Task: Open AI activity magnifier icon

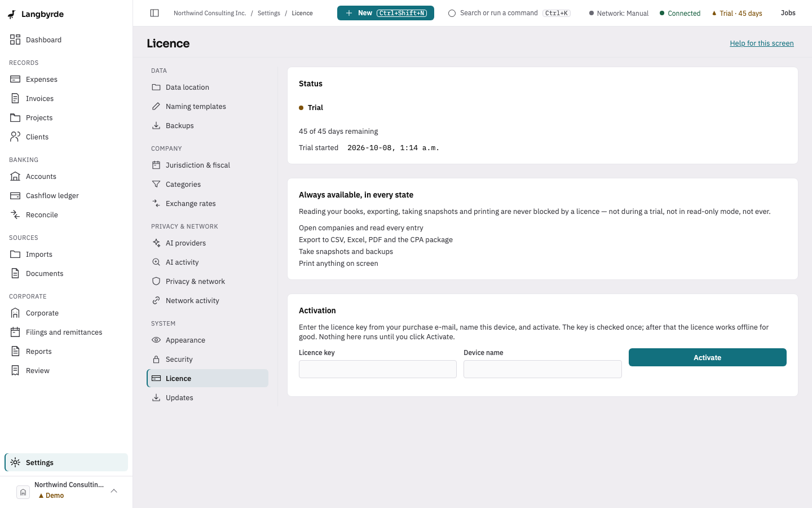Action: (156, 262)
